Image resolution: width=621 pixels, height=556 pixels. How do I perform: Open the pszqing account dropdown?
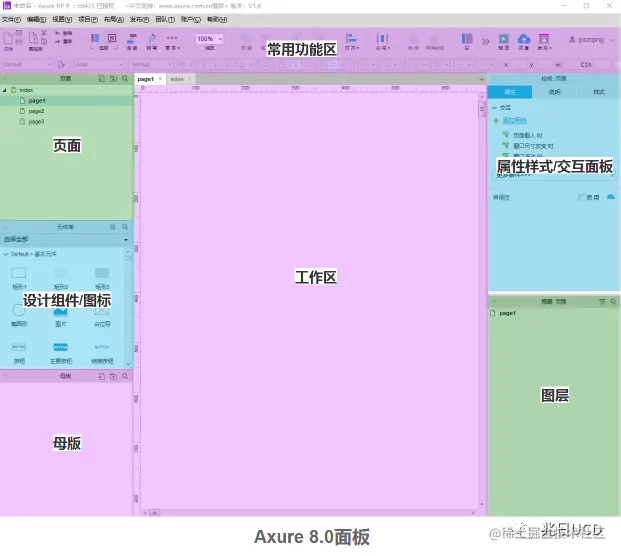tap(592, 40)
